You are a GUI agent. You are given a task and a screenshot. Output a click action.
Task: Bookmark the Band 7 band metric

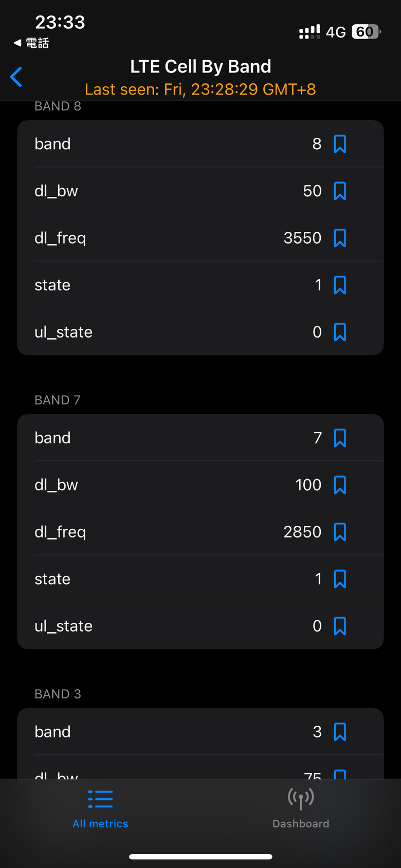pyautogui.click(x=340, y=438)
